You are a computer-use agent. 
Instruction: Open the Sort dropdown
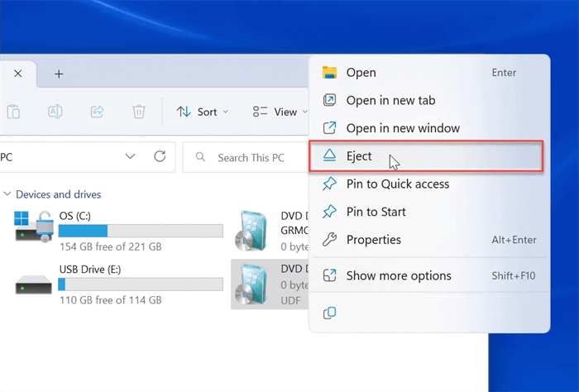pos(203,112)
